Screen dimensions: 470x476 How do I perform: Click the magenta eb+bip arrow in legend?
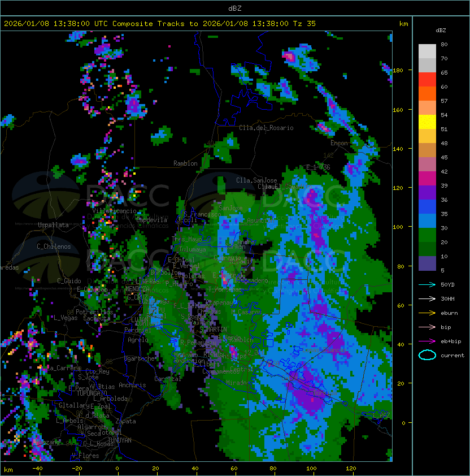pyautogui.click(x=427, y=341)
